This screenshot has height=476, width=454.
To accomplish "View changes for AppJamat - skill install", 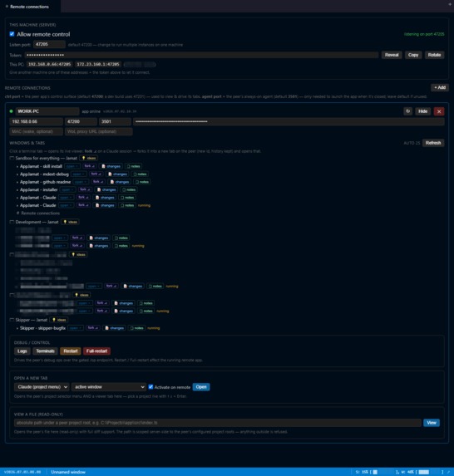I will coord(111,166).
